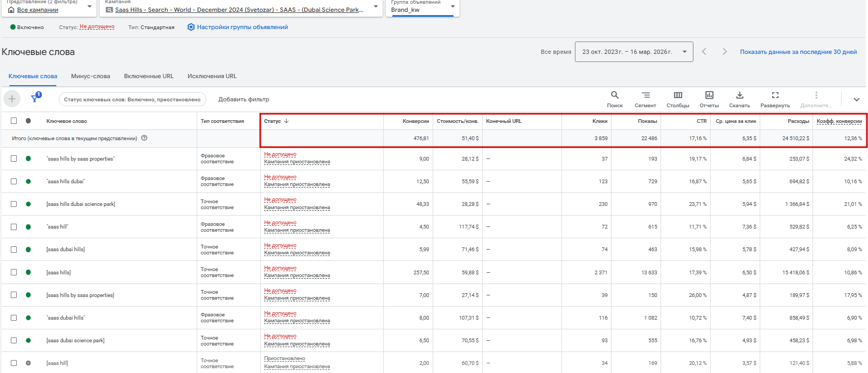Click the show last 30 days data link
The height and width of the screenshot is (373, 868).
798,52
